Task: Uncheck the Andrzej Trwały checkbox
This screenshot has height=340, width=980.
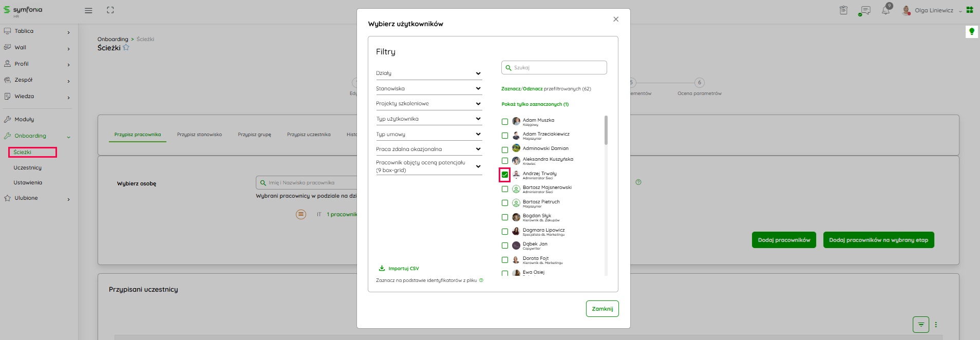Action: pyautogui.click(x=505, y=175)
